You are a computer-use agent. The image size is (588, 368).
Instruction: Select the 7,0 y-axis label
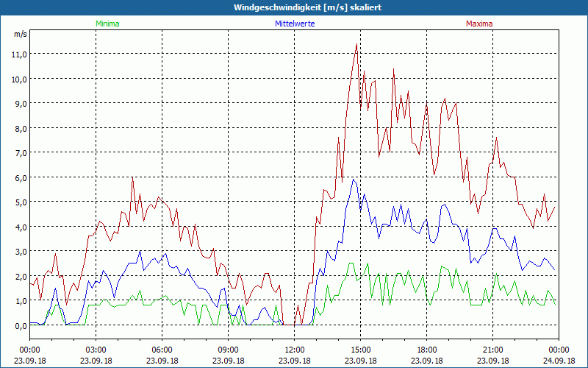click(18, 152)
